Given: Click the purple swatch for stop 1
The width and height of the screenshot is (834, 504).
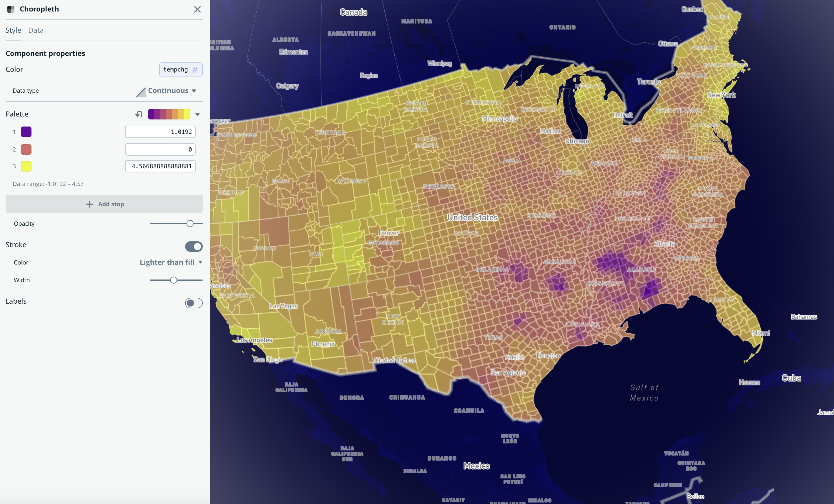Looking at the screenshot, I should tap(26, 132).
